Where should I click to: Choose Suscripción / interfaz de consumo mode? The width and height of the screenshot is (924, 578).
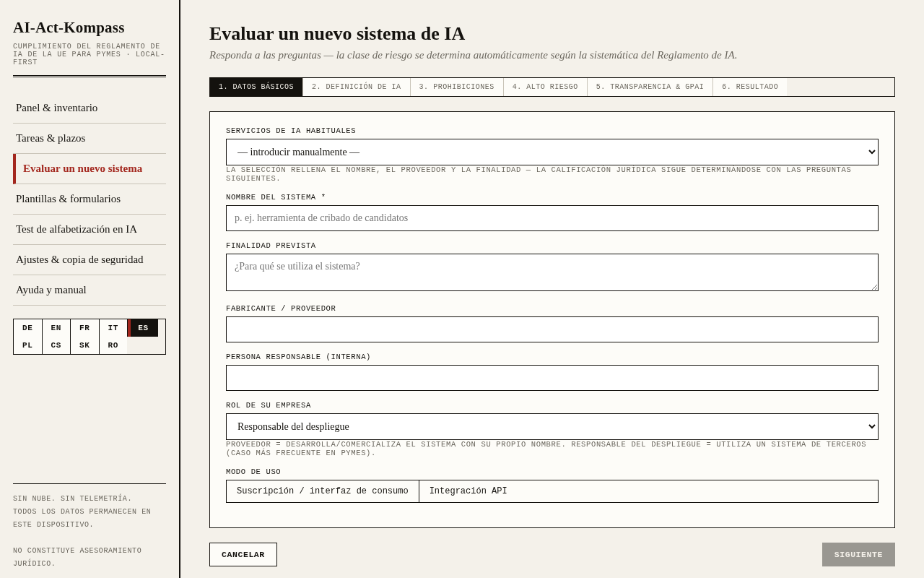click(x=323, y=491)
